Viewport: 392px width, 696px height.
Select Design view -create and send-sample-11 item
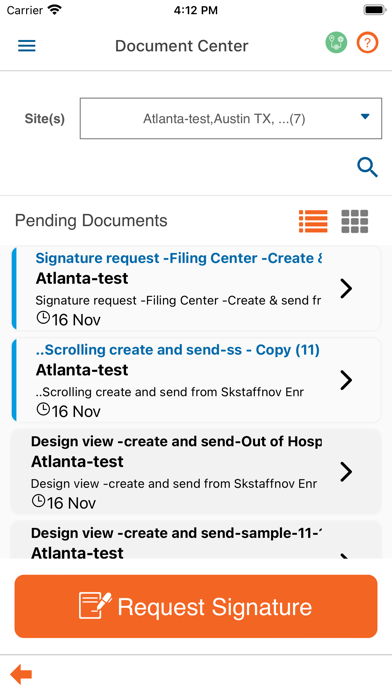coord(196,540)
